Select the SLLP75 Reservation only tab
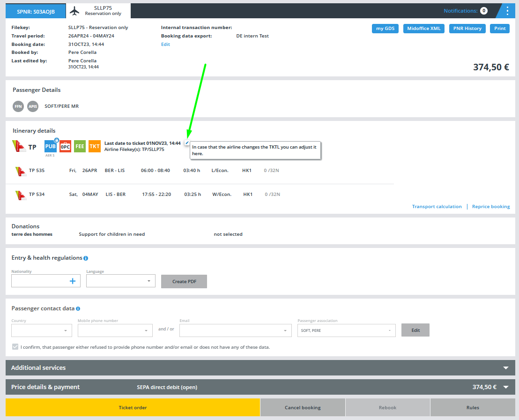This screenshot has height=420, width=519. click(x=98, y=11)
